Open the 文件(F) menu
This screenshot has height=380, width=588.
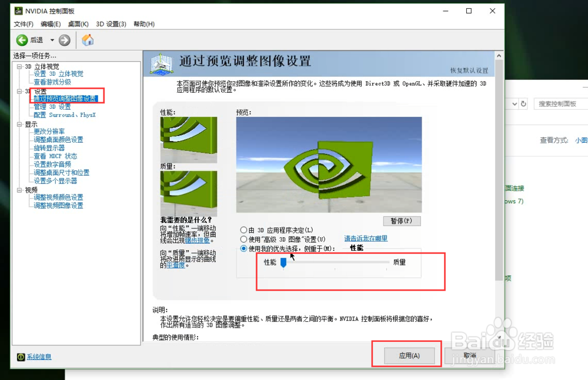(24, 24)
